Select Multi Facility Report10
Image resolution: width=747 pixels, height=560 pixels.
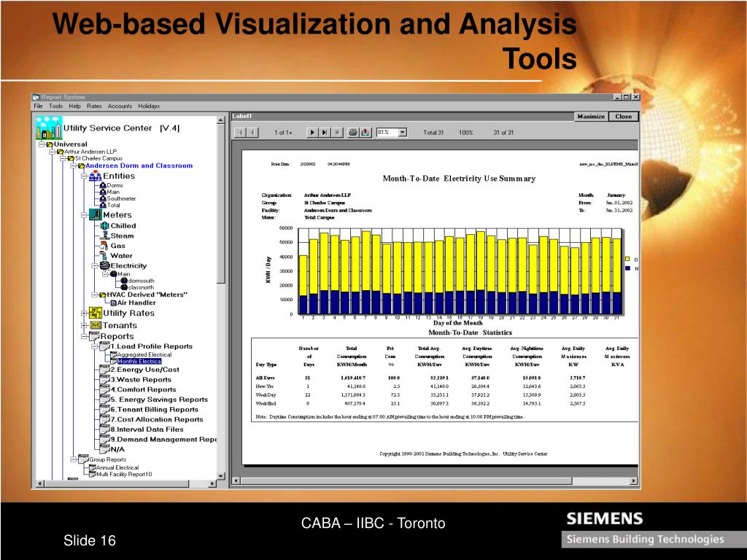click(124, 474)
